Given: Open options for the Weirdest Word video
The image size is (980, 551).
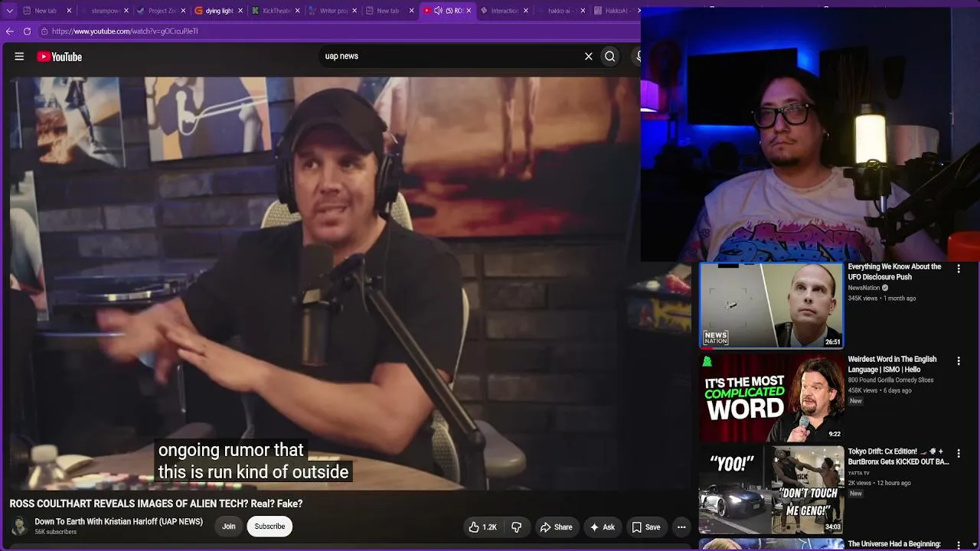Looking at the screenshot, I should 958,360.
